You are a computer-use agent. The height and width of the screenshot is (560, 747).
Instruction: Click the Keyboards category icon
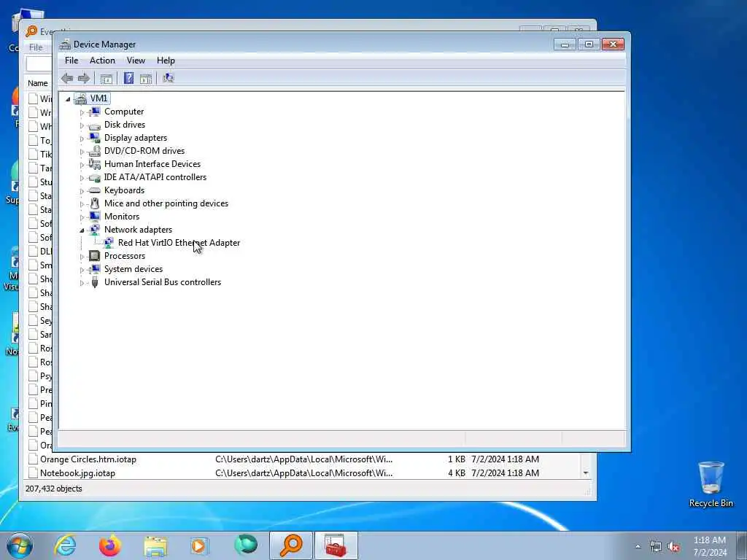tap(95, 190)
